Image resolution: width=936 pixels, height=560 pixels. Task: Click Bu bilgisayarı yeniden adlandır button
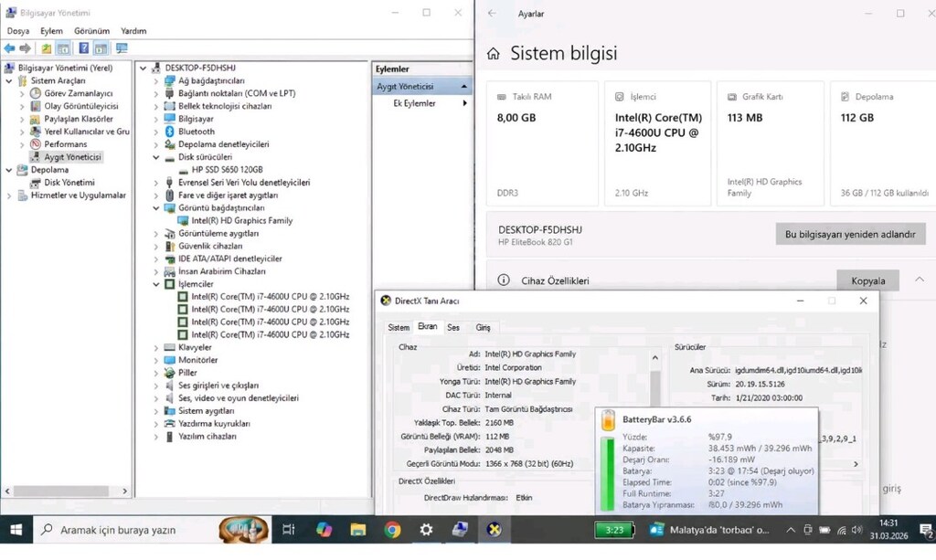click(850, 235)
